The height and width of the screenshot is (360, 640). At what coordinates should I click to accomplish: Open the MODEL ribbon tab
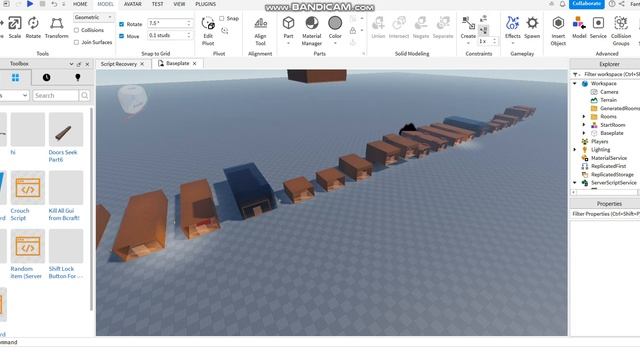(x=105, y=4)
